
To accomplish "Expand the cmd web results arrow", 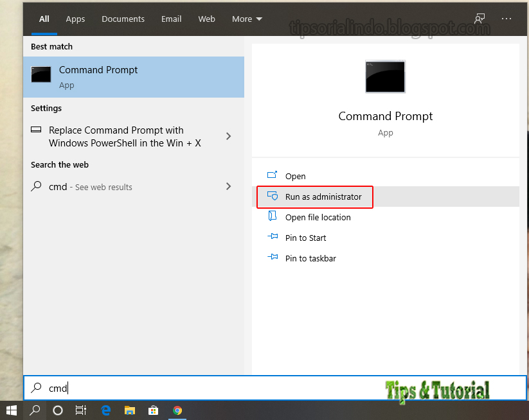I will pos(228,186).
